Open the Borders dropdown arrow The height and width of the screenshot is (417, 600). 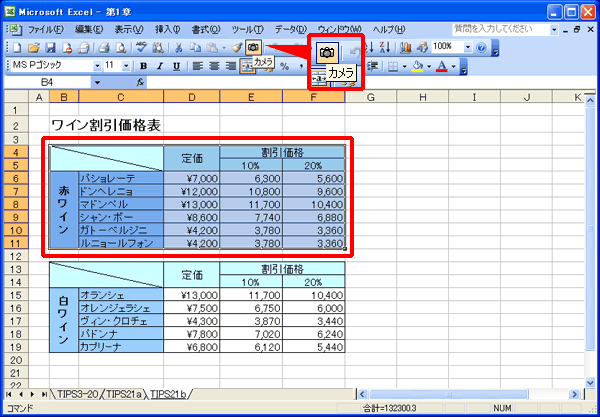point(404,67)
